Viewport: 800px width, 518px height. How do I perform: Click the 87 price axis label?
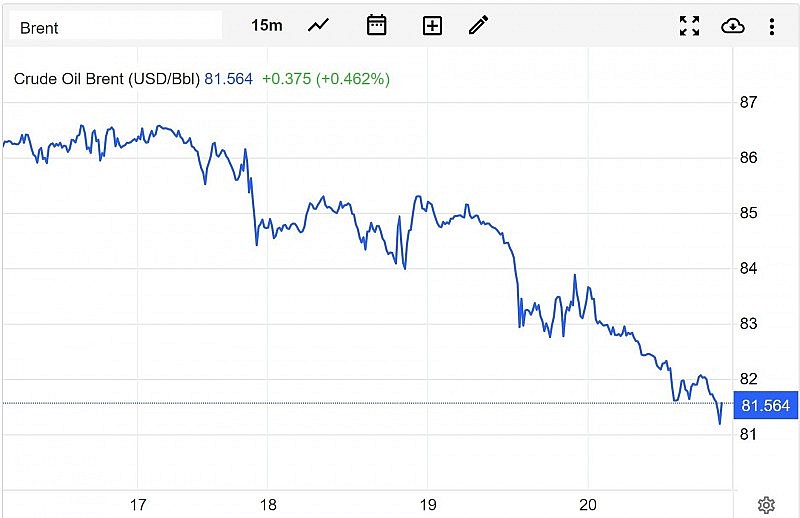(x=748, y=102)
